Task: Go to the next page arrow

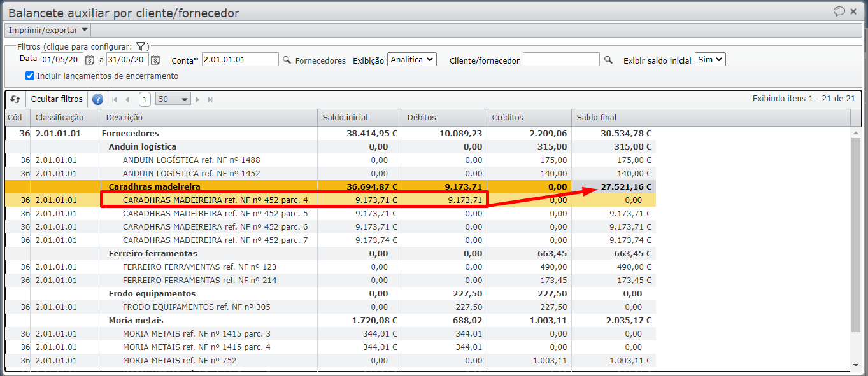Action: (197, 99)
